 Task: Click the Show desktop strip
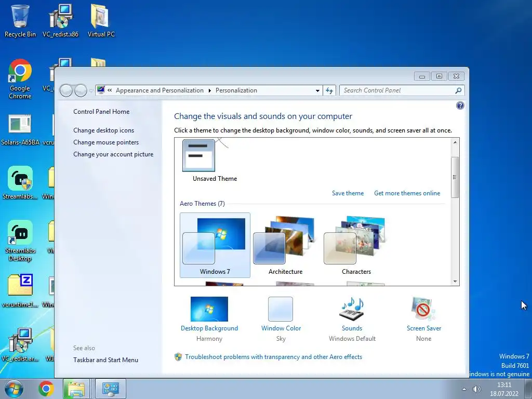(x=528, y=389)
